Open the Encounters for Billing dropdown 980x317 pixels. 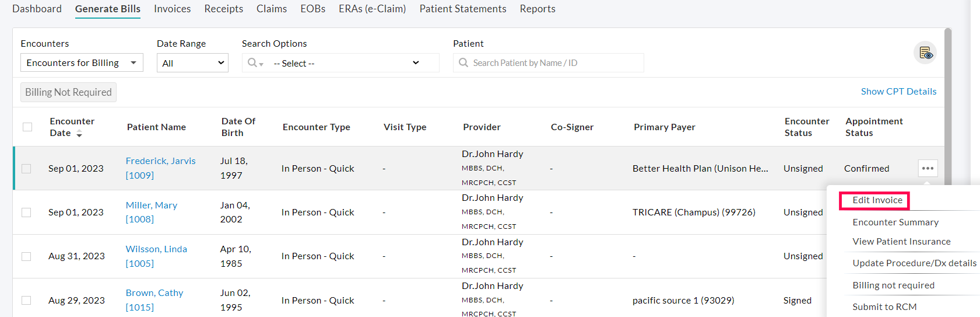(x=82, y=62)
